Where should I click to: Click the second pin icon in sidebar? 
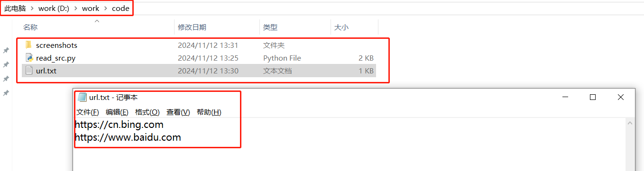(x=6, y=64)
